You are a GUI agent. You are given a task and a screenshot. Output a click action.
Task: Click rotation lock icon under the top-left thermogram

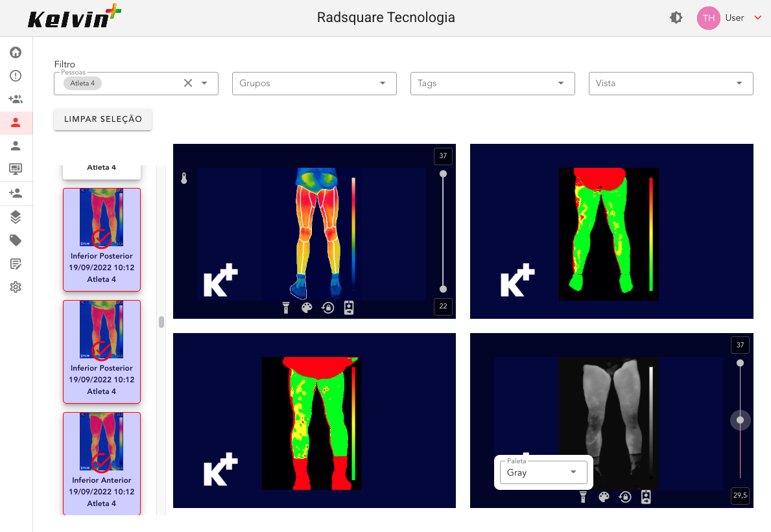[328, 308]
